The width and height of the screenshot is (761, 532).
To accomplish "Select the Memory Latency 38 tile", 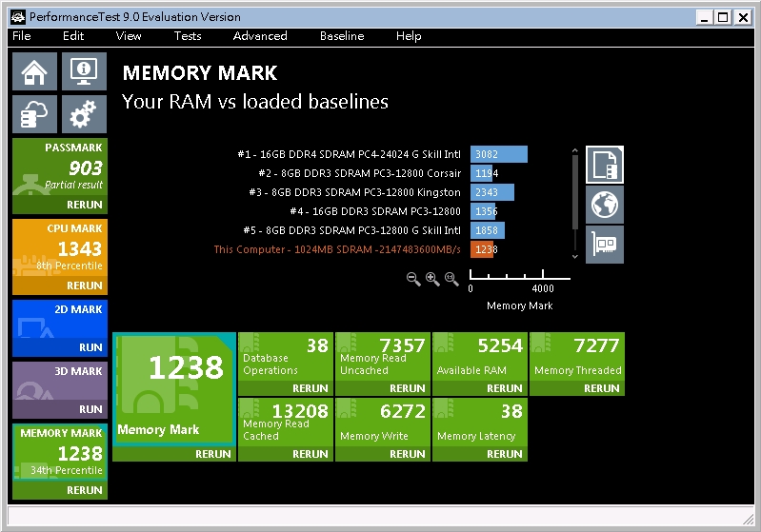I will point(479,423).
